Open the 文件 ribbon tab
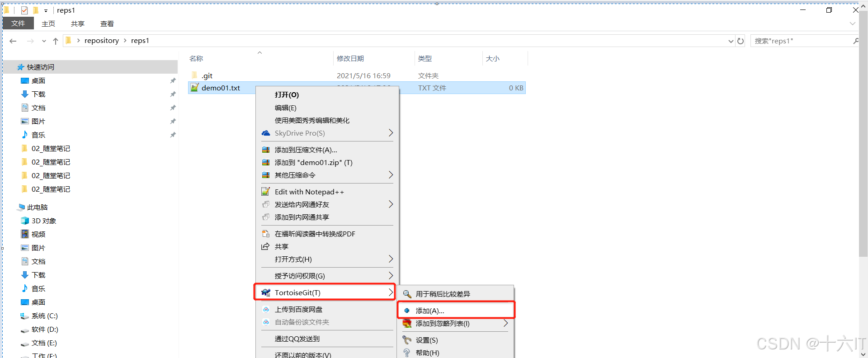Viewport: 868px width, 358px height. coord(18,24)
